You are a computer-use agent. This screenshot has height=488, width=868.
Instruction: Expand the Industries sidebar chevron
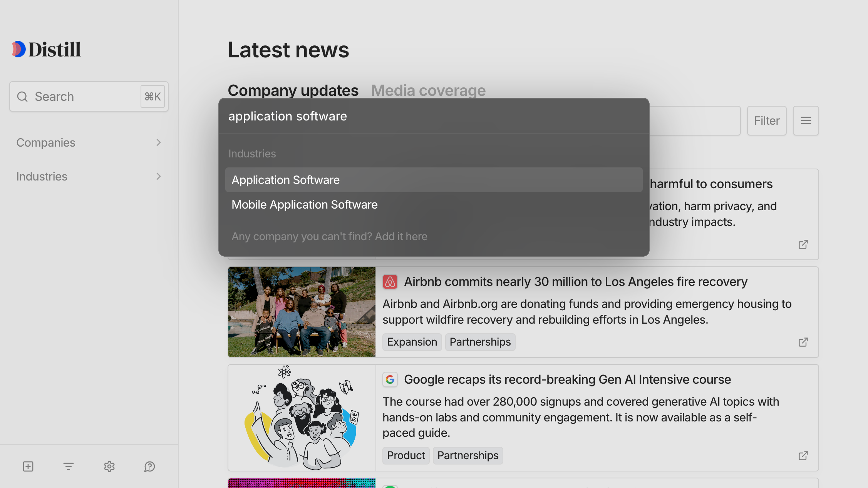coord(158,177)
